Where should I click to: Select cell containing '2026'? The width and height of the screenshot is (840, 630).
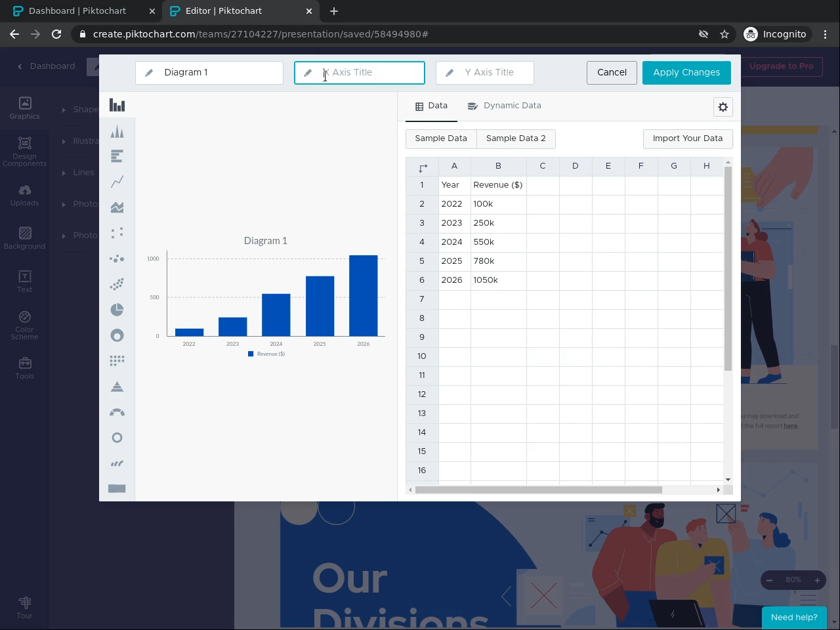point(454,280)
